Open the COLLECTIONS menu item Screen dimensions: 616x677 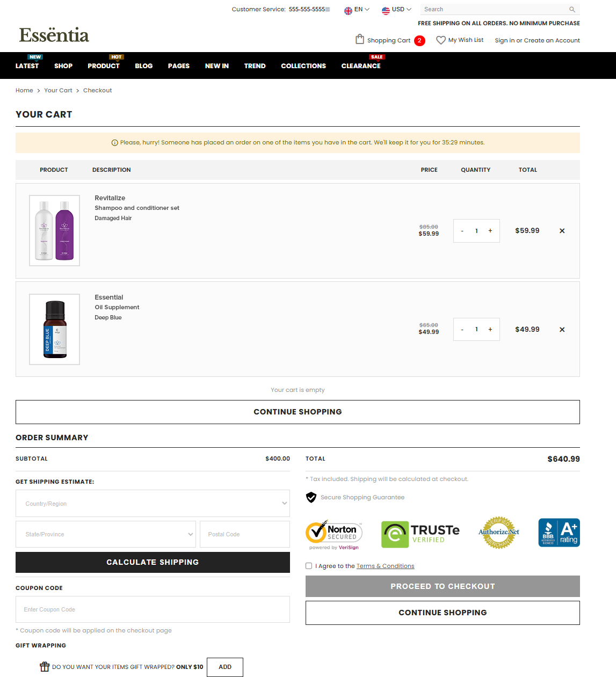point(303,66)
